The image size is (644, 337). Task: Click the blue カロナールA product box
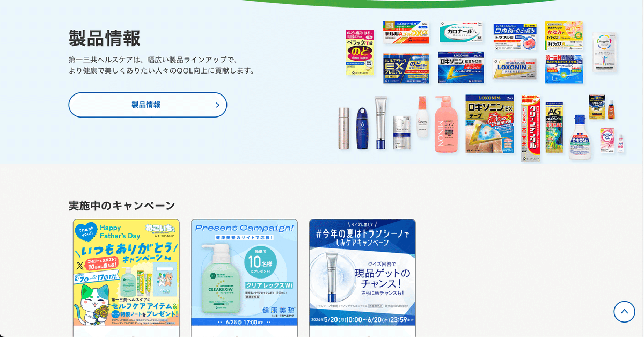[461, 32]
